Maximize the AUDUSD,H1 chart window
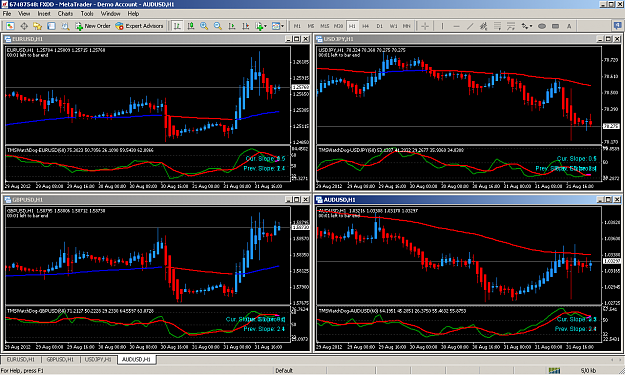This screenshot has width=625, height=375. click(608, 200)
